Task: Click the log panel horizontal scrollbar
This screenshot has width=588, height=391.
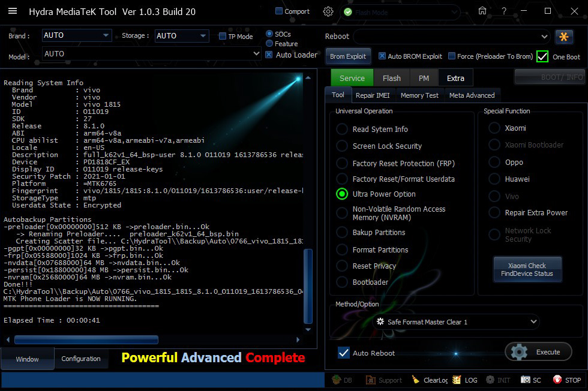Action: coord(86,339)
